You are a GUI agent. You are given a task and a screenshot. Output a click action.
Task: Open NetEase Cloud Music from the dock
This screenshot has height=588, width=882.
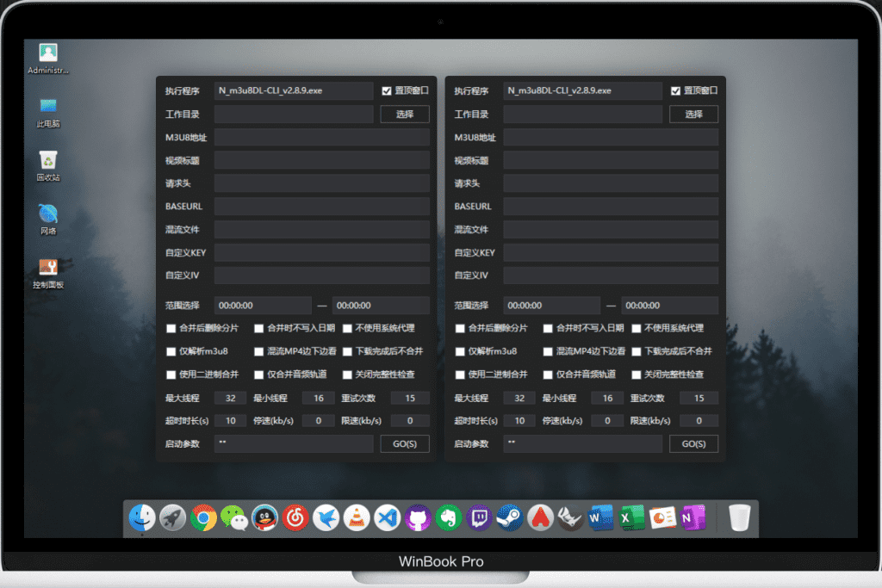295,517
